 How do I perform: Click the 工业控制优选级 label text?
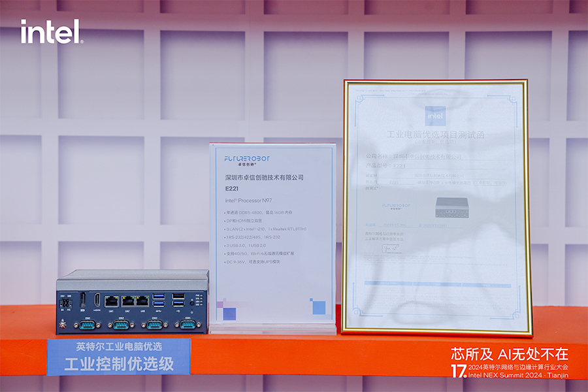pyautogui.click(x=119, y=365)
